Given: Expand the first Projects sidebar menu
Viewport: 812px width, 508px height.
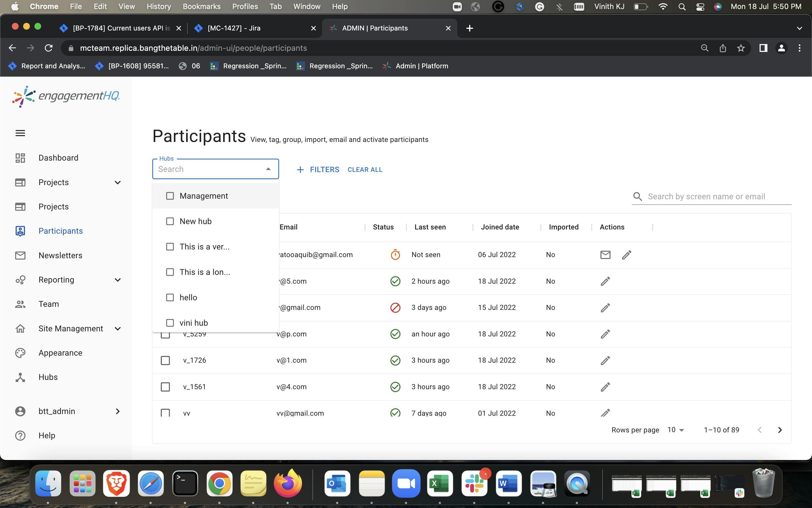Looking at the screenshot, I should coord(118,182).
